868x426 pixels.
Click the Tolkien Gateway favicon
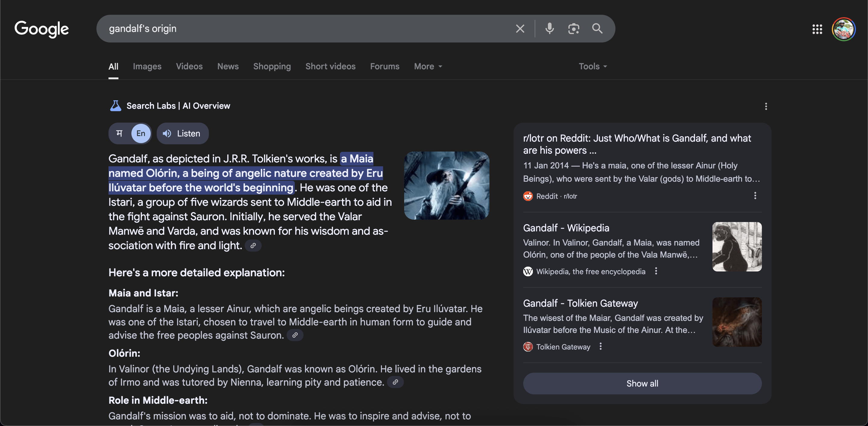[x=528, y=346]
